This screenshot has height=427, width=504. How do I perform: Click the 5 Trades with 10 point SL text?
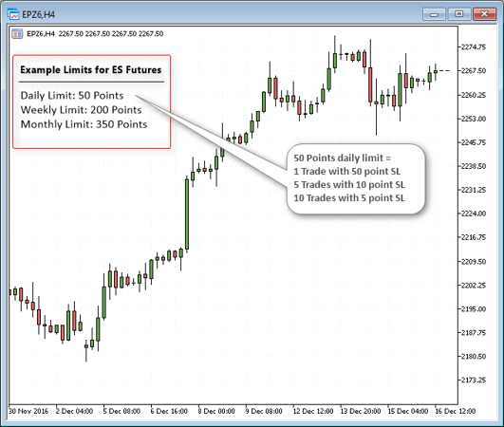tap(349, 184)
